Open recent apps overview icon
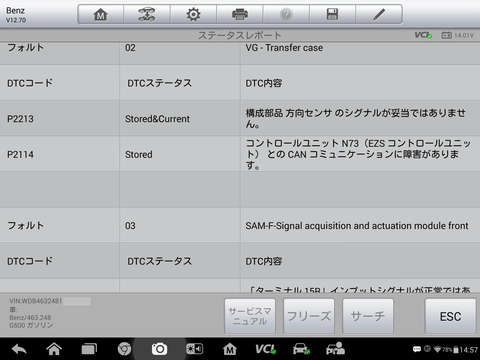 pyautogui.click(x=89, y=349)
